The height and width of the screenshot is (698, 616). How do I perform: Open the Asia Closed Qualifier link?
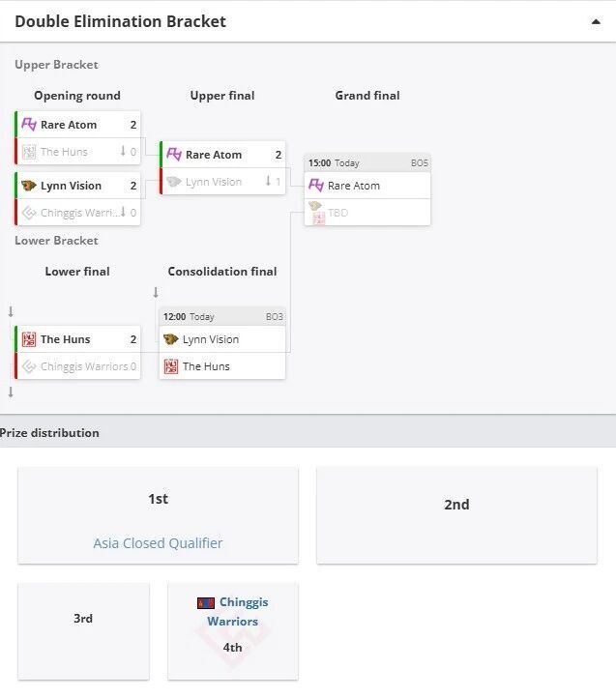click(x=158, y=543)
